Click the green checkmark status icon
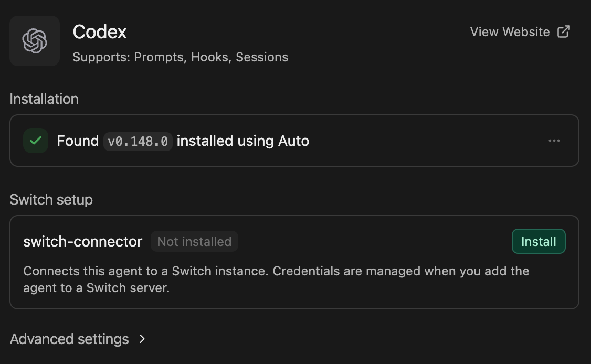This screenshot has width=591, height=364. click(x=36, y=141)
